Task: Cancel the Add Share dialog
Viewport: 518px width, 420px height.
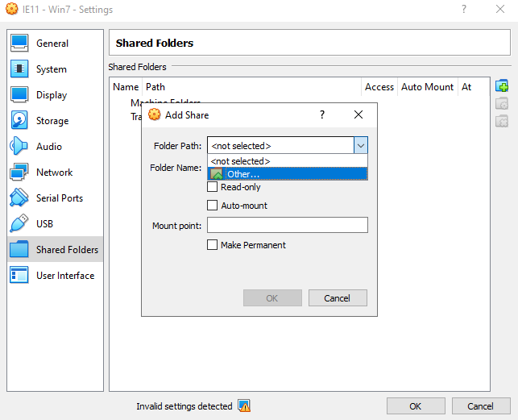Action: [338, 298]
